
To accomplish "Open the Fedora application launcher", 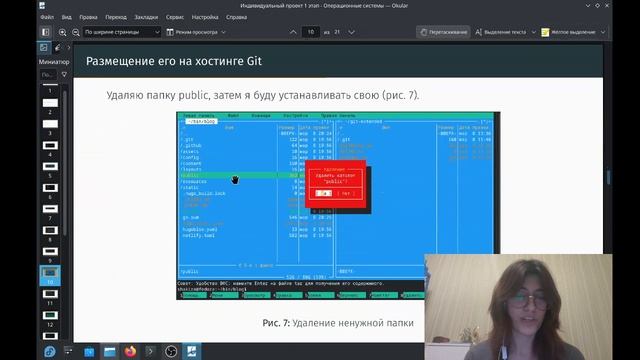I will pos(50,351).
